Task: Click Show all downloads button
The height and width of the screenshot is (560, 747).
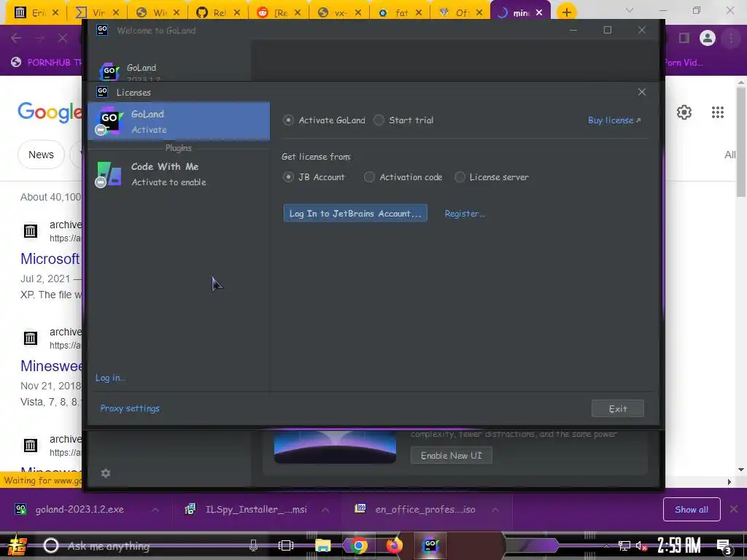Action: coord(692,510)
